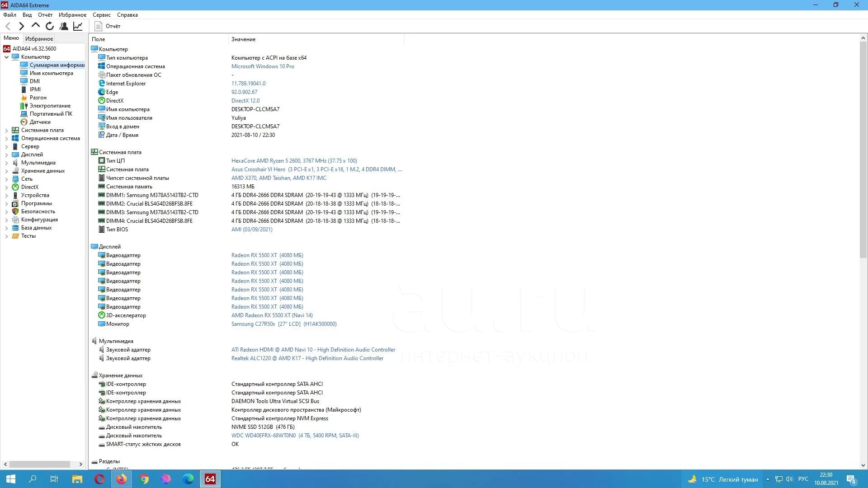Expand the Сеть tree node

click(x=6, y=179)
